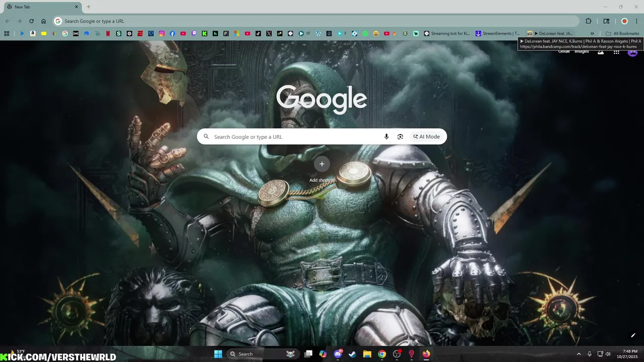Click the Gmail link
Screen dimensions: 644x362
(563, 51)
